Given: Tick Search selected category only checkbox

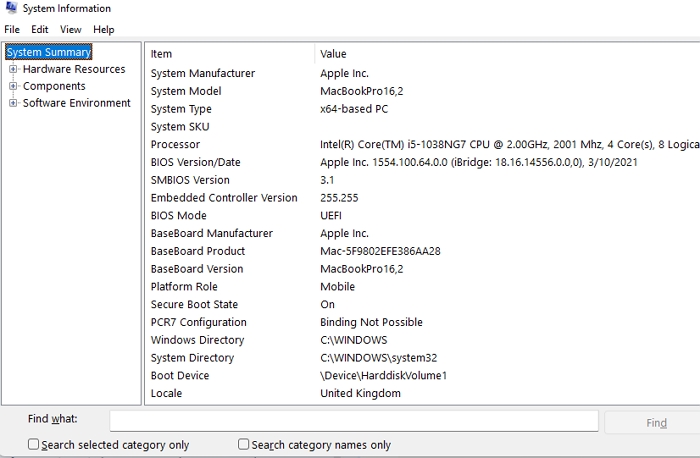Looking at the screenshot, I should pos(33,444).
